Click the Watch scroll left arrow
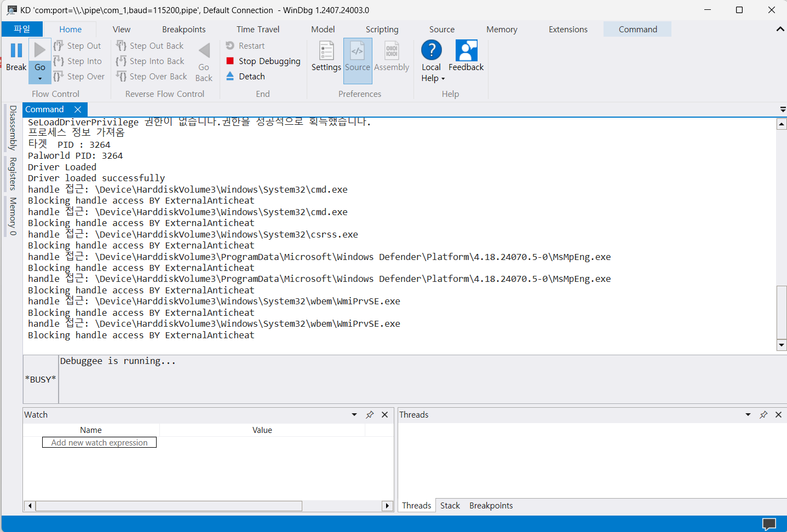The image size is (787, 532). point(30,506)
